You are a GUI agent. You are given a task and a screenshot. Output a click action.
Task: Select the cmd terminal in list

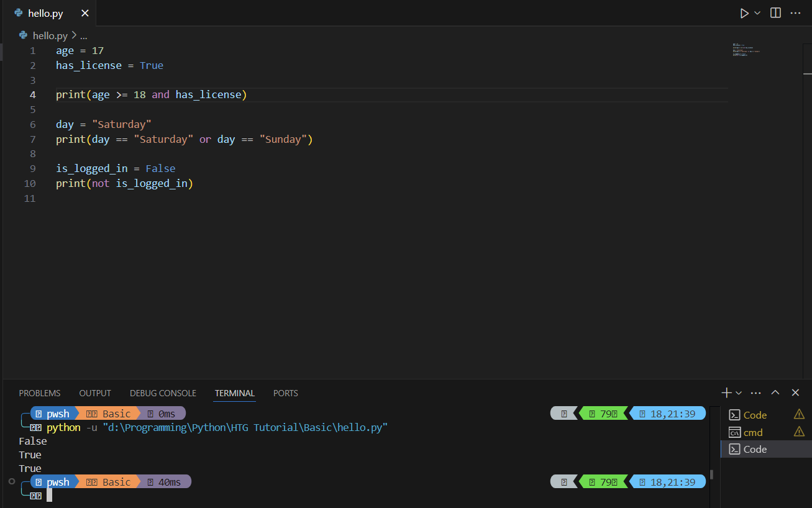(x=753, y=432)
